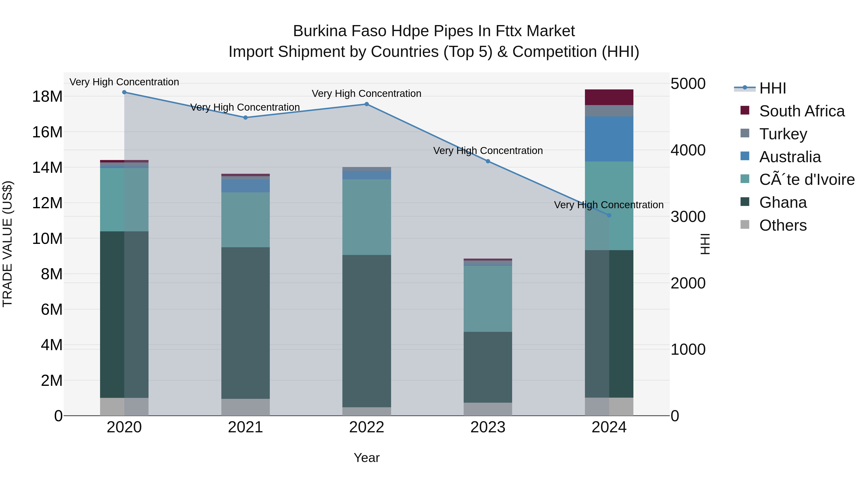Click the Australia blue legend swatch
The image size is (868, 488).
coord(745,156)
